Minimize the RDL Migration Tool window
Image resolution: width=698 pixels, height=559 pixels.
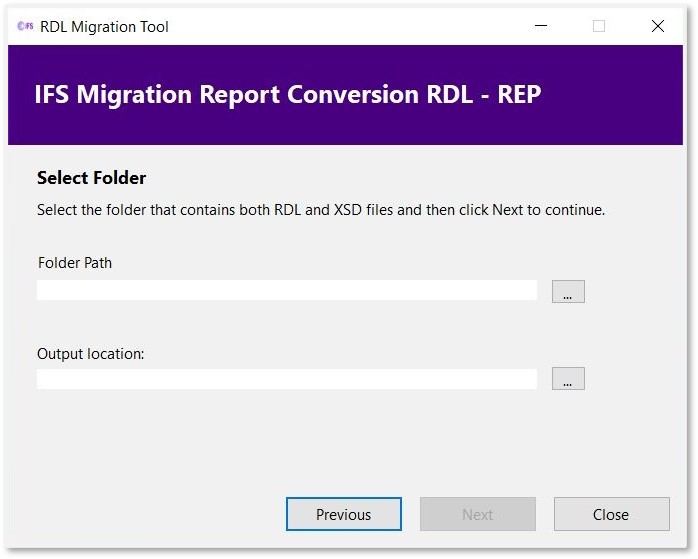click(540, 27)
